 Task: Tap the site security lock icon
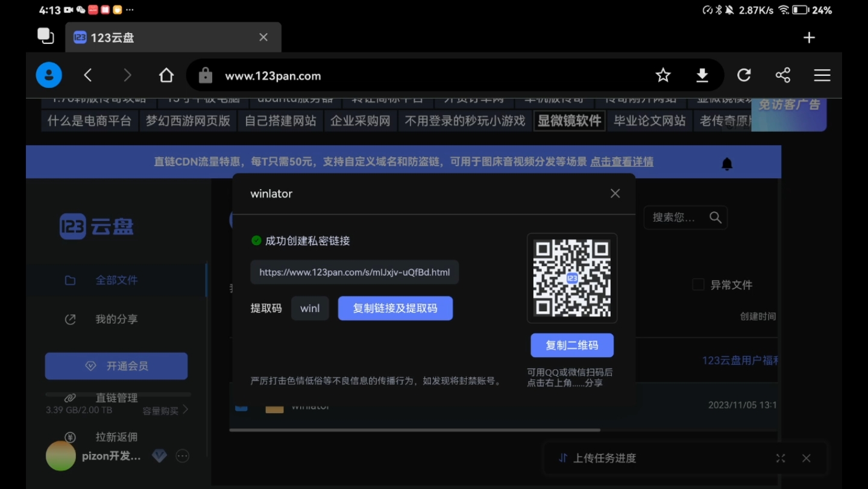click(206, 75)
